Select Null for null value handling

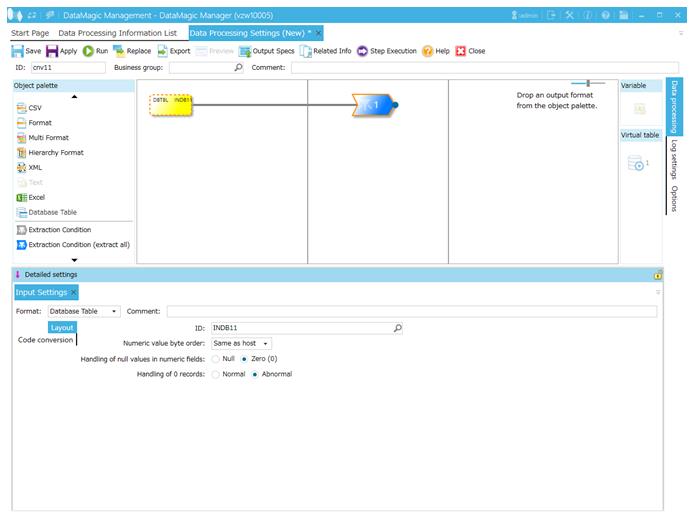(x=216, y=359)
